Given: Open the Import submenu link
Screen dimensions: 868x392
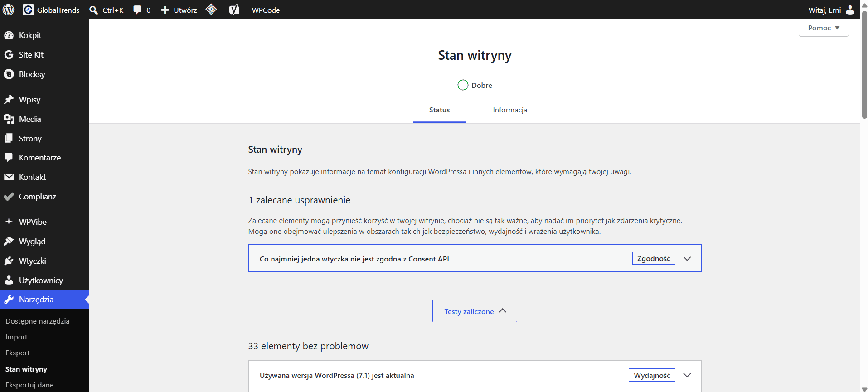Looking at the screenshot, I should [x=16, y=337].
